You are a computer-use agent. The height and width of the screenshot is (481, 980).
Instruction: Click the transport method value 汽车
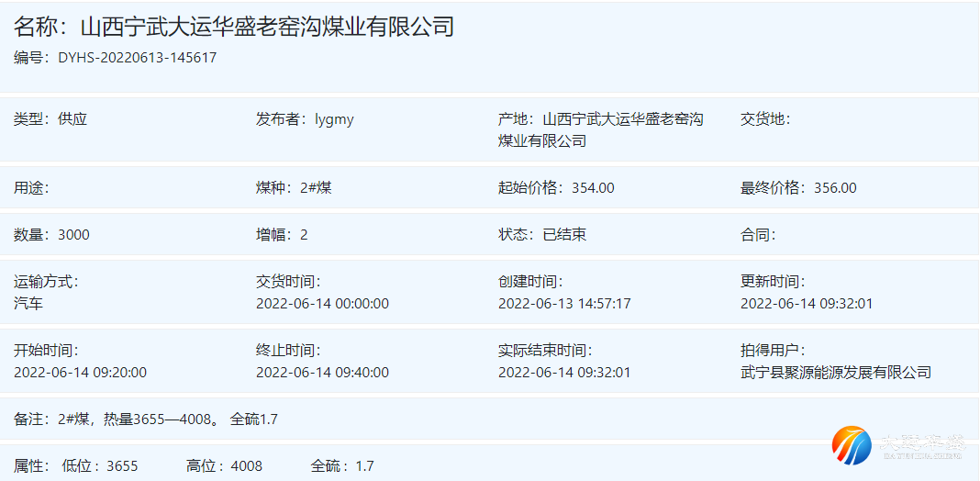pos(28,303)
